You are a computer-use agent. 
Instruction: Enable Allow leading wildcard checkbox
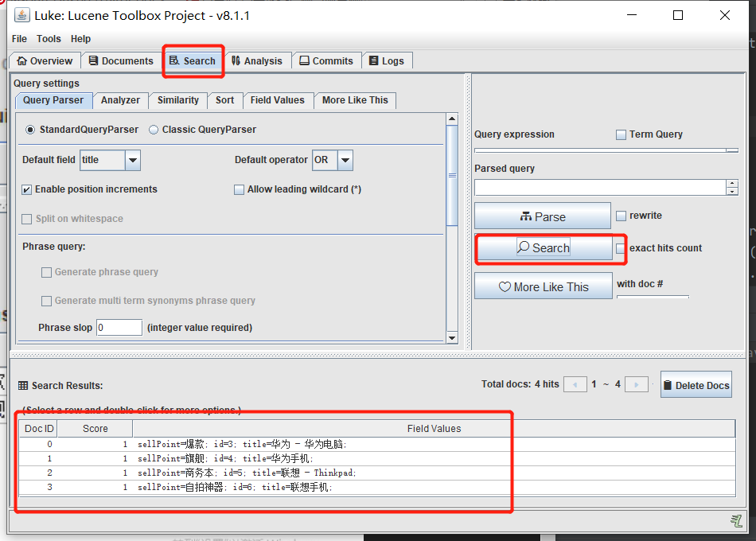(239, 189)
